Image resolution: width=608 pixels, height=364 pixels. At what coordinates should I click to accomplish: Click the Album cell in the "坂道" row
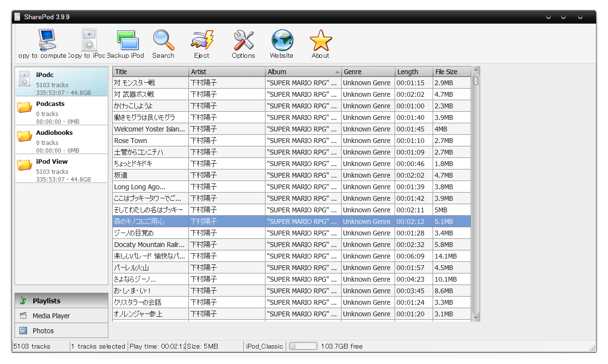click(304, 175)
